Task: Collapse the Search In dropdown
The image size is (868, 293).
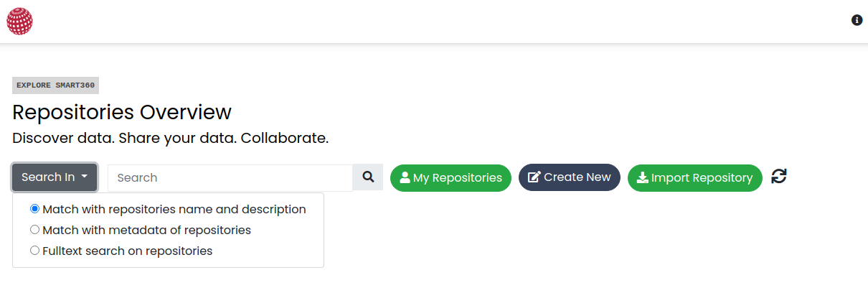Action: pyautogui.click(x=55, y=177)
